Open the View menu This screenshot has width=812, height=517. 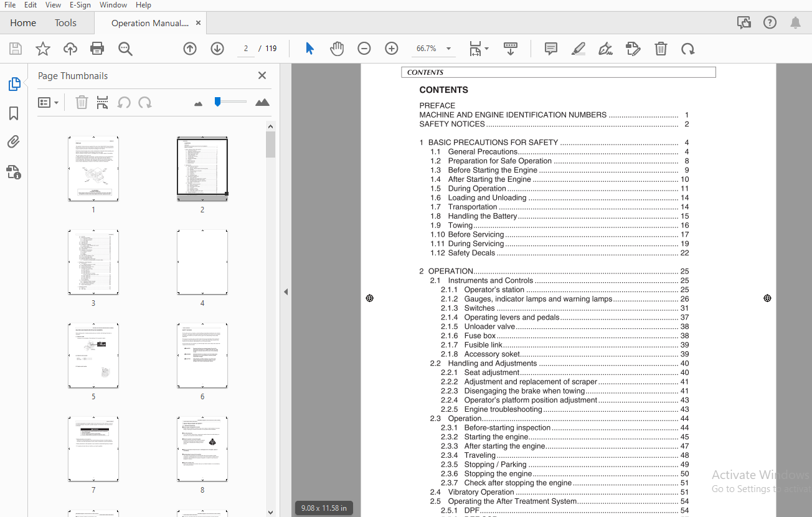coord(53,5)
